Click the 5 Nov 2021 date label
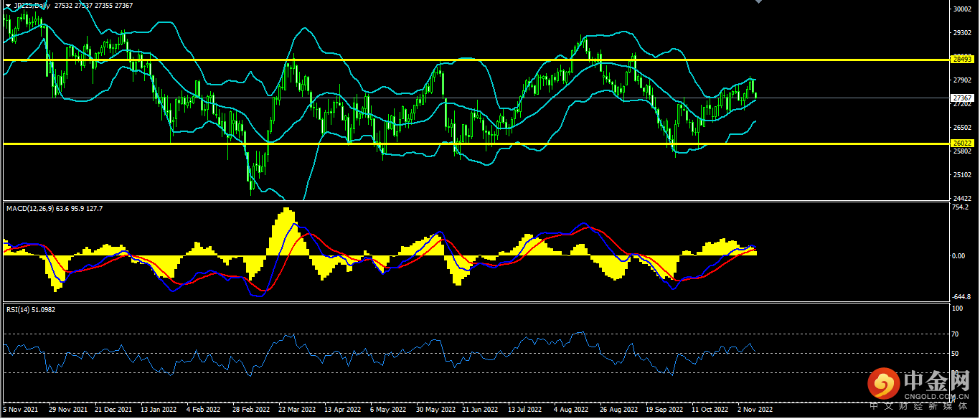 coord(19,410)
